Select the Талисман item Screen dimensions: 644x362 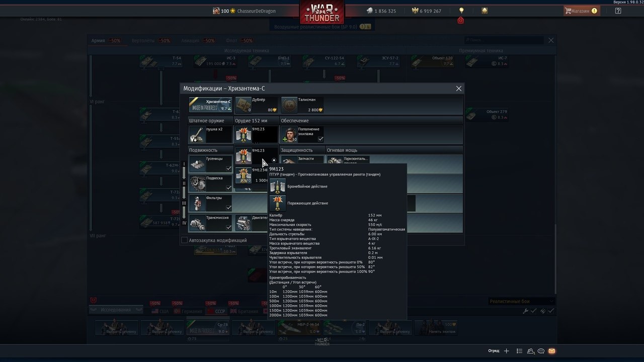(302, 105)
